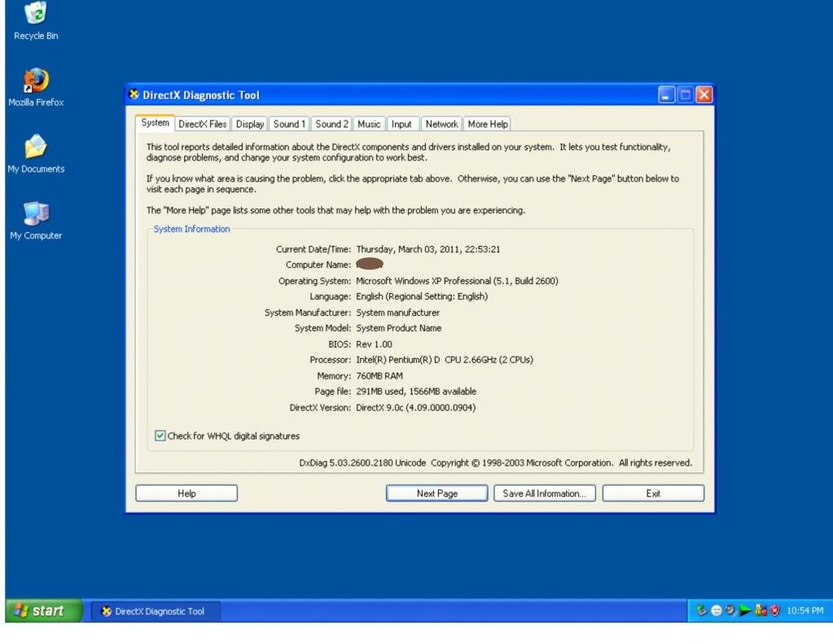Click the green arrowhead tray icon
Image resolution: width=833 pixels, height=644 pixels.
point(745,611)
